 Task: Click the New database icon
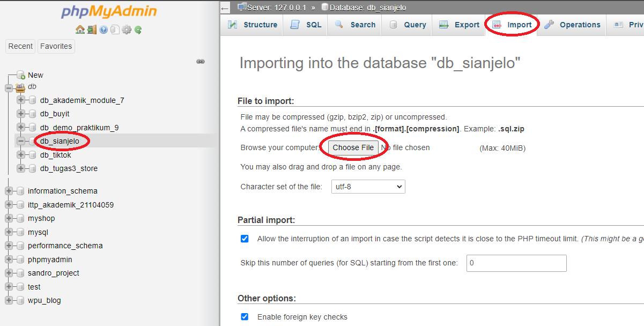(x=21, y=75)
